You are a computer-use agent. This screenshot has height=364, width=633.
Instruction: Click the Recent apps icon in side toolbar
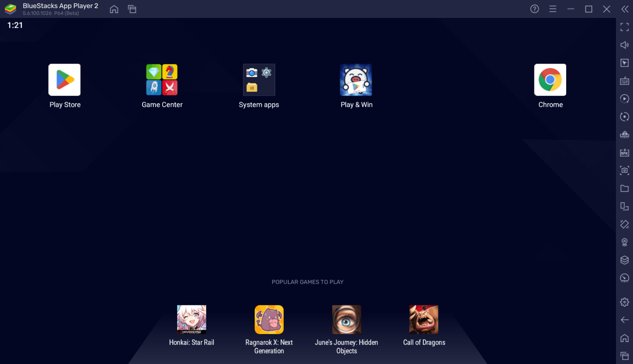(624, 355)
